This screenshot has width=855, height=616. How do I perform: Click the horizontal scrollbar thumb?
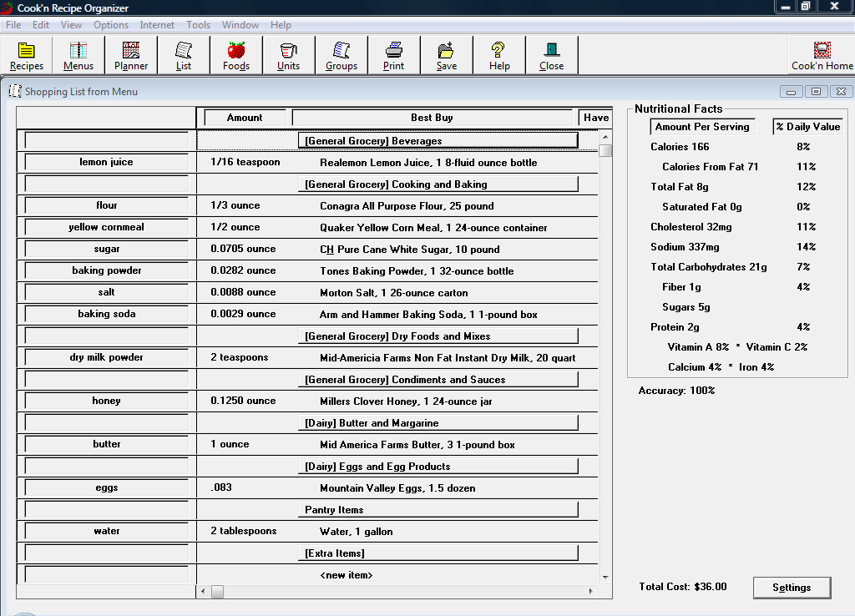coord(217,591)
